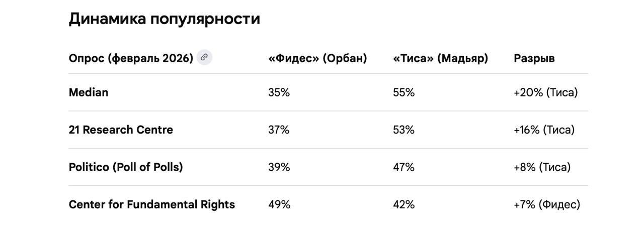The image size is (644, 237).
Task: Click the '+16% (Тиса)' gap cell
Action: point(544,130)
